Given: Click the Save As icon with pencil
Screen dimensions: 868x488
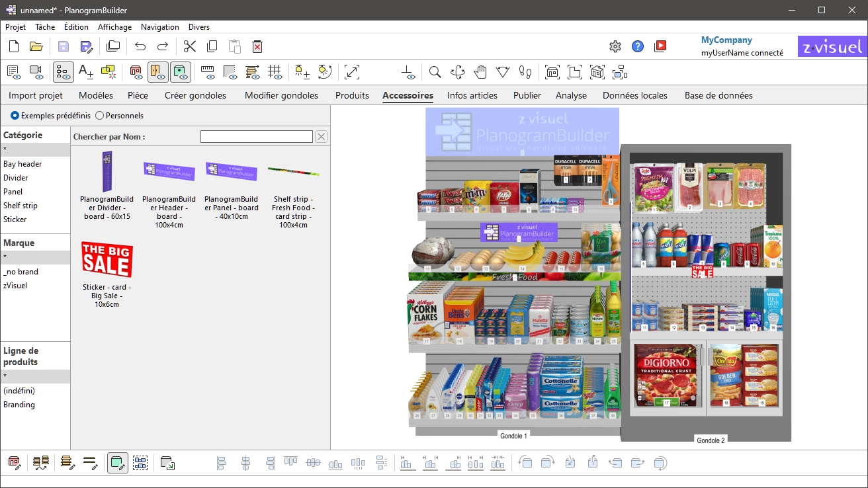Looking at the screenshot, I should [x=86, y=46].
